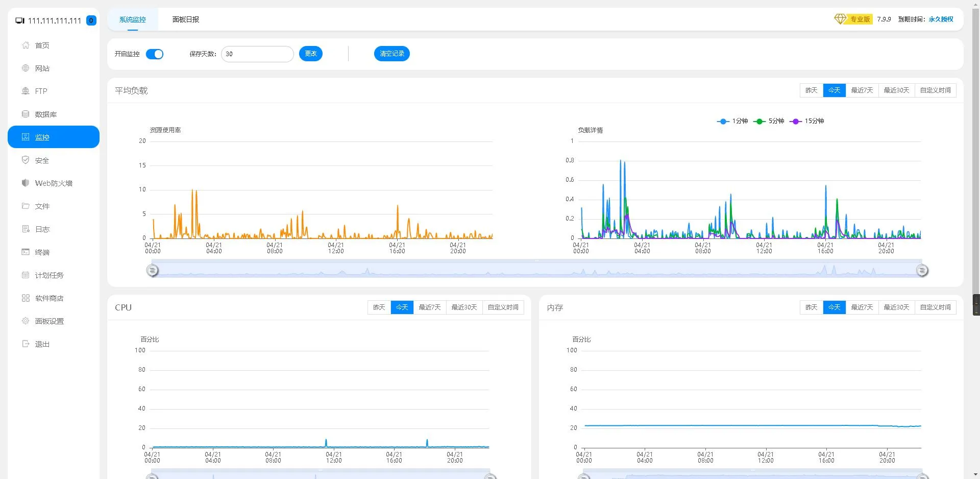Click left zoom handle of 平均负载 slider

pos(153,270)
